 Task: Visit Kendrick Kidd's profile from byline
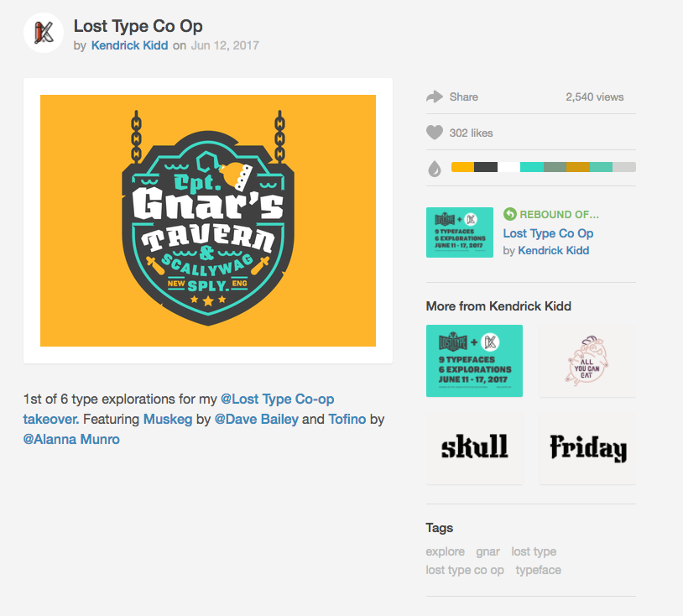pos(129,45)
